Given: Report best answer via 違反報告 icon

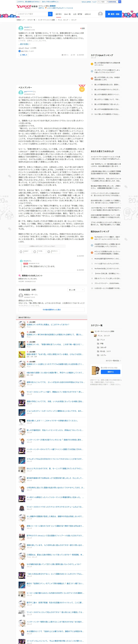Looking at the screenshot, I should [x=80, y=256].
